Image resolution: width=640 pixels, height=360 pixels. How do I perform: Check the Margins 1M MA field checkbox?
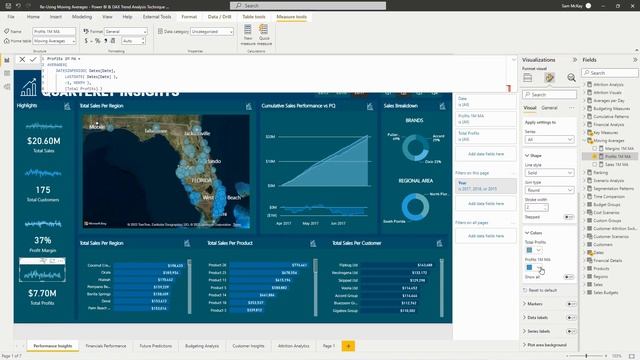595,149
